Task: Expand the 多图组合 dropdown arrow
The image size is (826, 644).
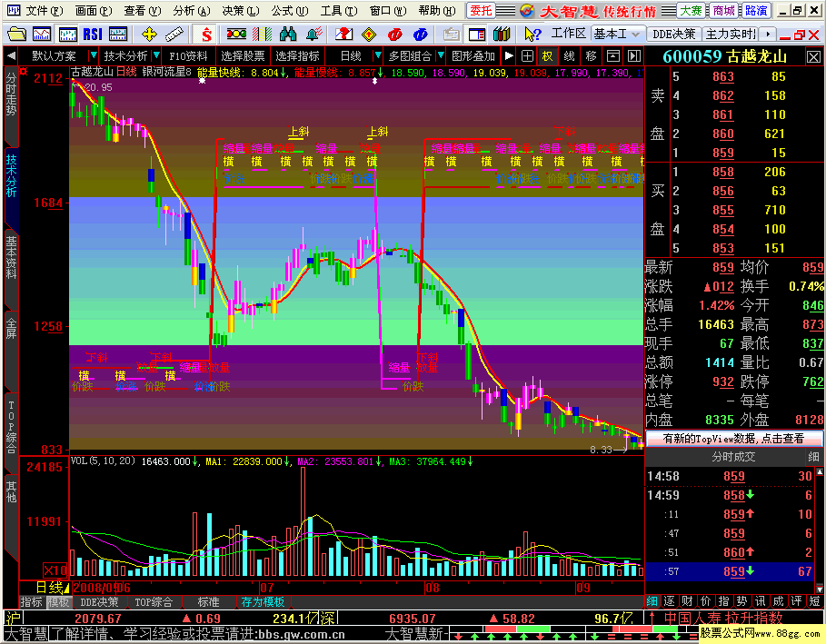Action: [441, 55]
